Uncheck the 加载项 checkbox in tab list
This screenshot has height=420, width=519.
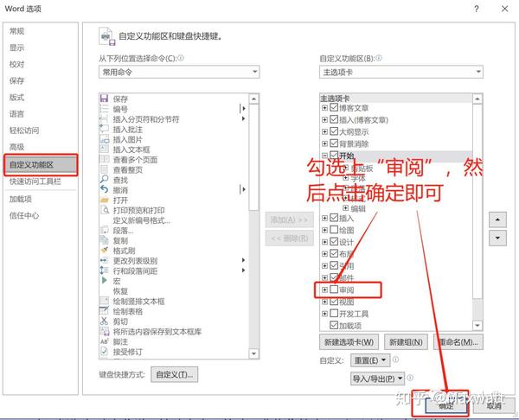click(334, 325)
